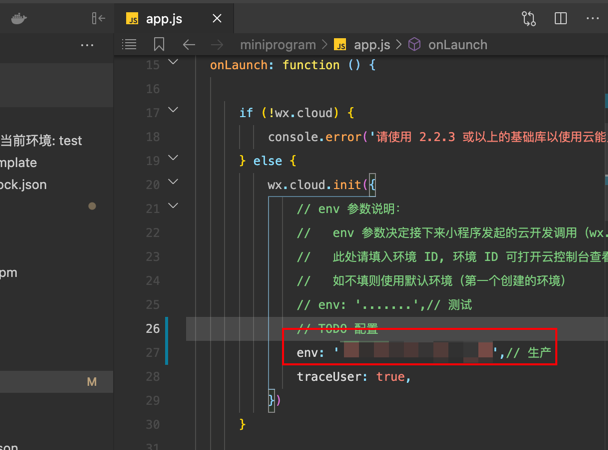
Task: Open the sidebar file ending in ock.json
Action: pyautogui.click(x=23, y=184)
